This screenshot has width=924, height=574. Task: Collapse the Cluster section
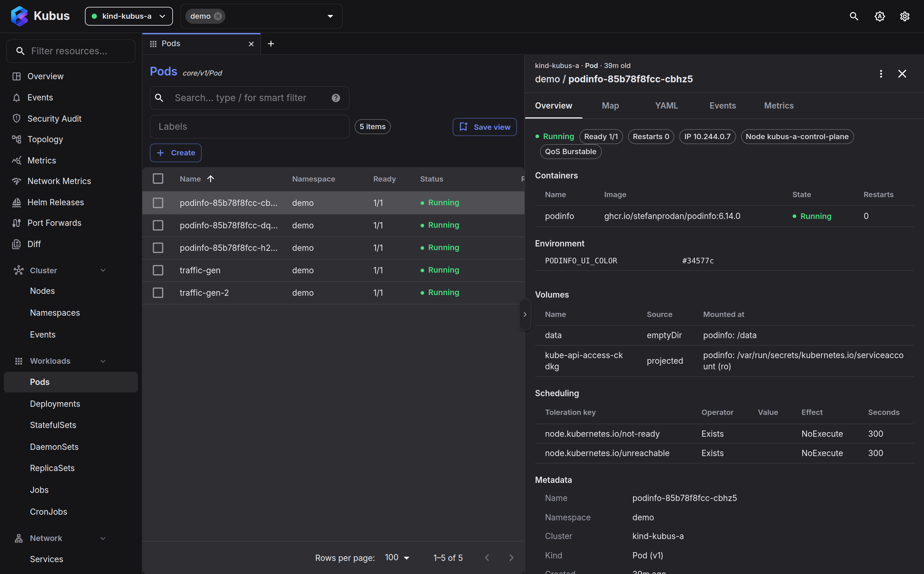[103, 270]
